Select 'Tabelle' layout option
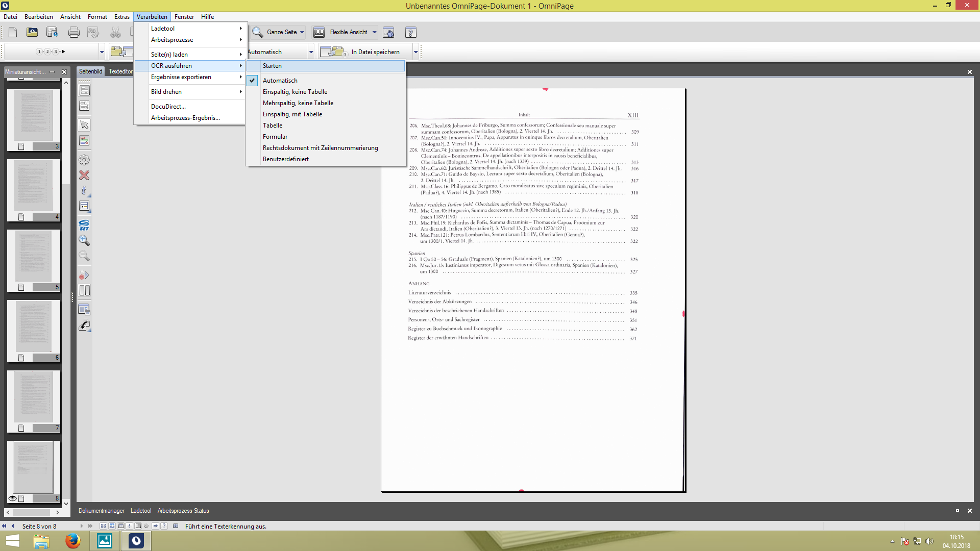Screen dimensions: 980x551 pos(326,126)
